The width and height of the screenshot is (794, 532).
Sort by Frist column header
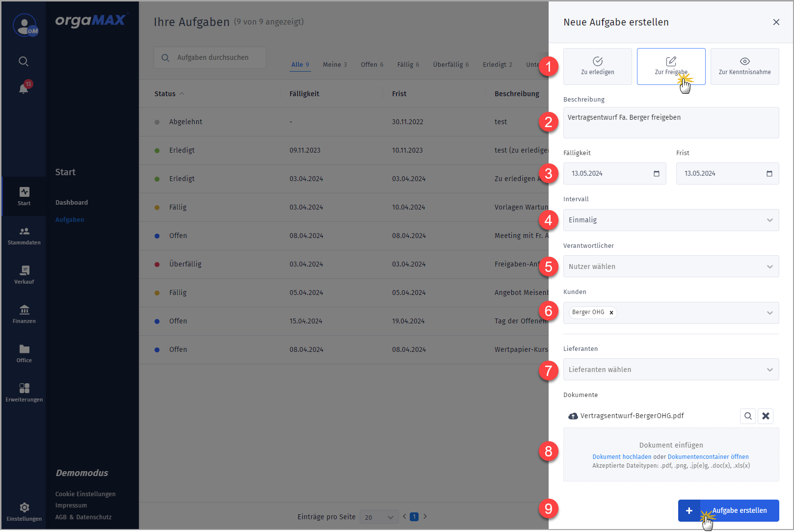click(399, 94)
